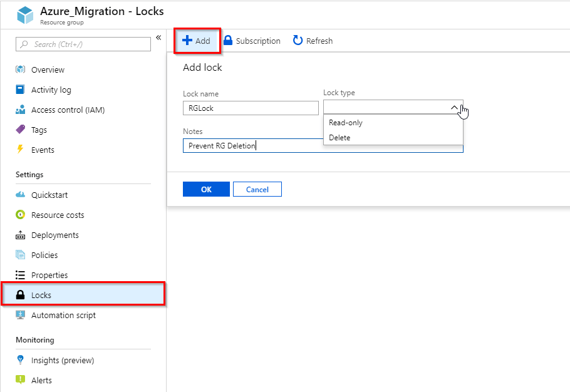Click Add in the toolbar
Viewport: 570px width, 392px height.
click(x=197, y=41)
